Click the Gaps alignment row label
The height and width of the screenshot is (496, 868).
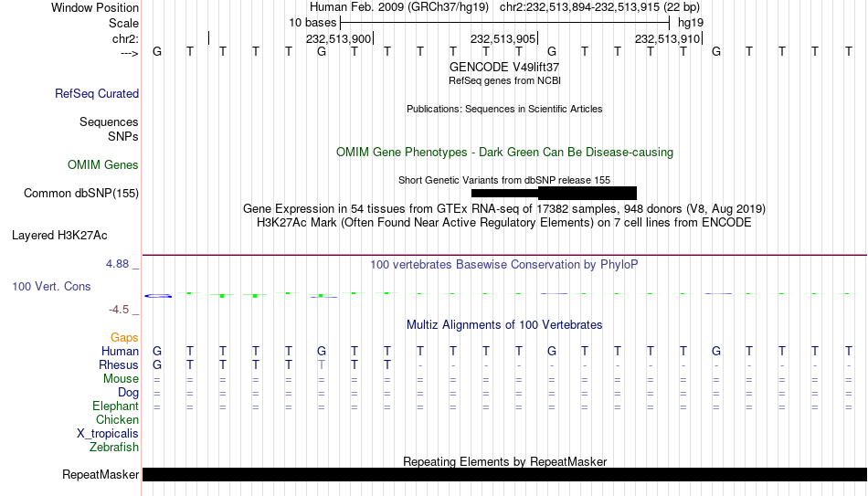[124, 338]
